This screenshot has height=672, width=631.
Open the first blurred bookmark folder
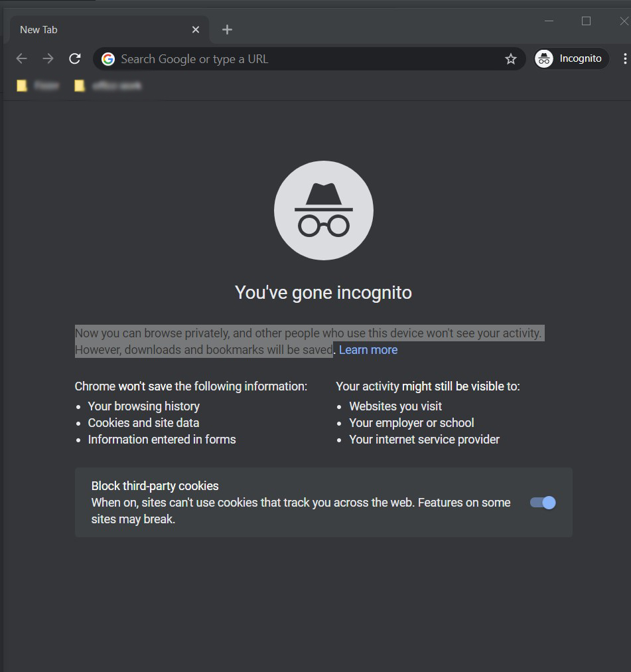pyautogui.click(x=38, y=86)
